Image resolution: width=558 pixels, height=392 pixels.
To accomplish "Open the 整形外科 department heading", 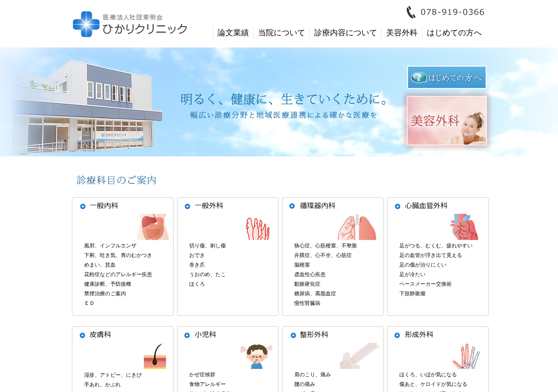I will coord(314,335).
